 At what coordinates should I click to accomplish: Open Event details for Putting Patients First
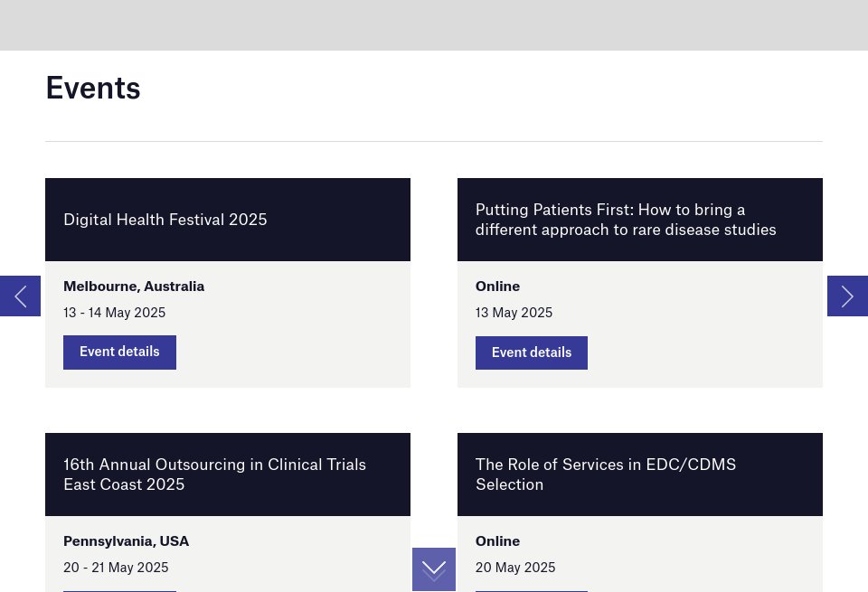pos(532,352)
